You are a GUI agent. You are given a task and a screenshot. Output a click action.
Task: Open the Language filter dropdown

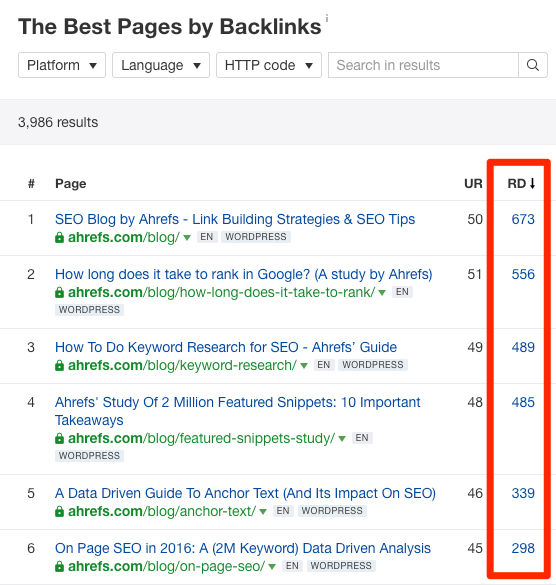click(x=161, y=65)
